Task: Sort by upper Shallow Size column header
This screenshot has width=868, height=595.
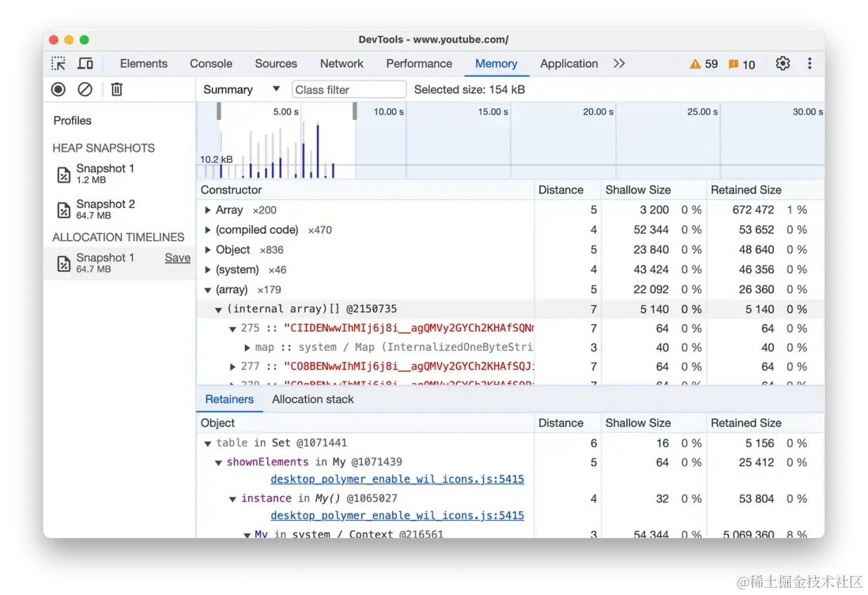Action: click(x=654, y=190)
